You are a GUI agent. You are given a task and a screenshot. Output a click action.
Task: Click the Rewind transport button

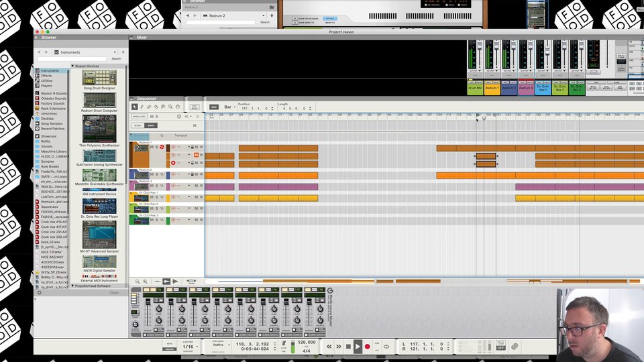coord(329,347)
